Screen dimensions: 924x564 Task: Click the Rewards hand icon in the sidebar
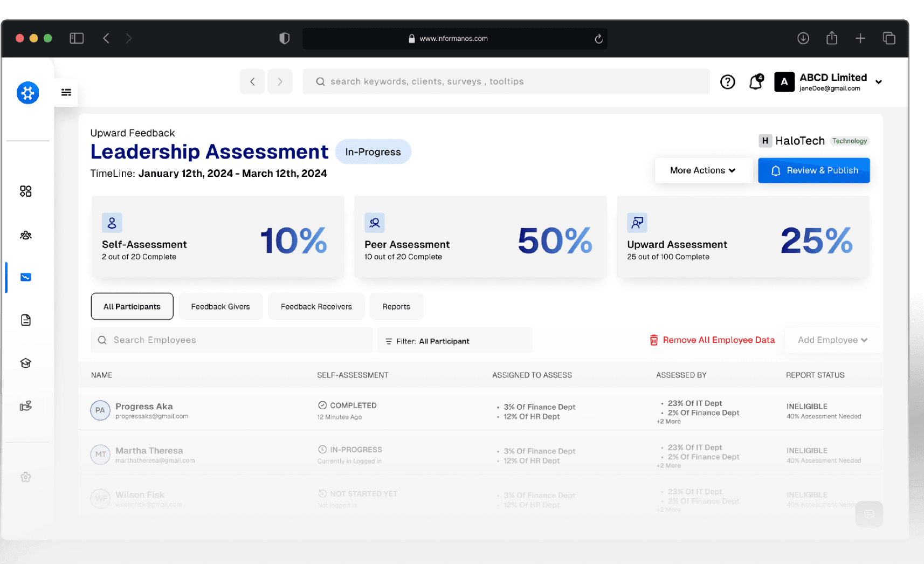click(25, 406)
